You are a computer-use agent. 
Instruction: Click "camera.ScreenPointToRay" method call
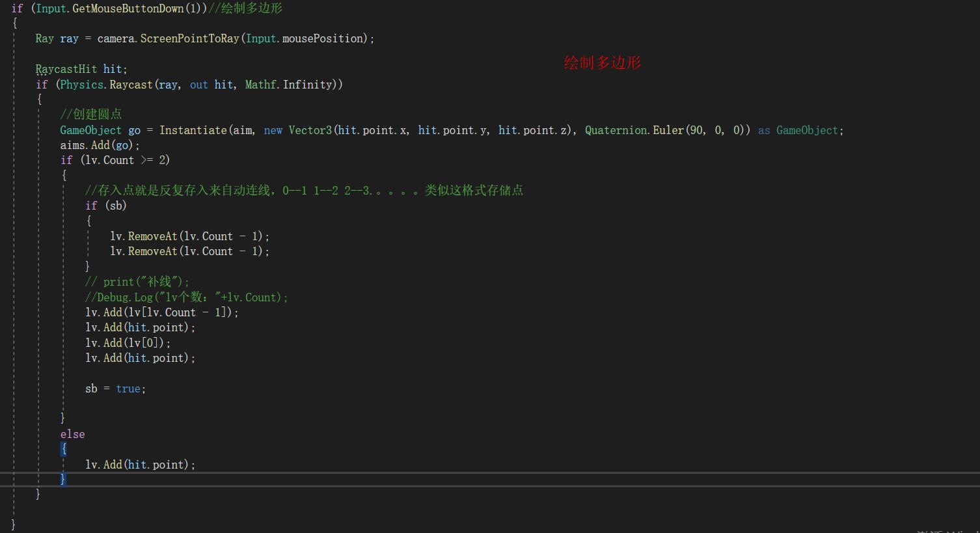click(x=169, y=38)
